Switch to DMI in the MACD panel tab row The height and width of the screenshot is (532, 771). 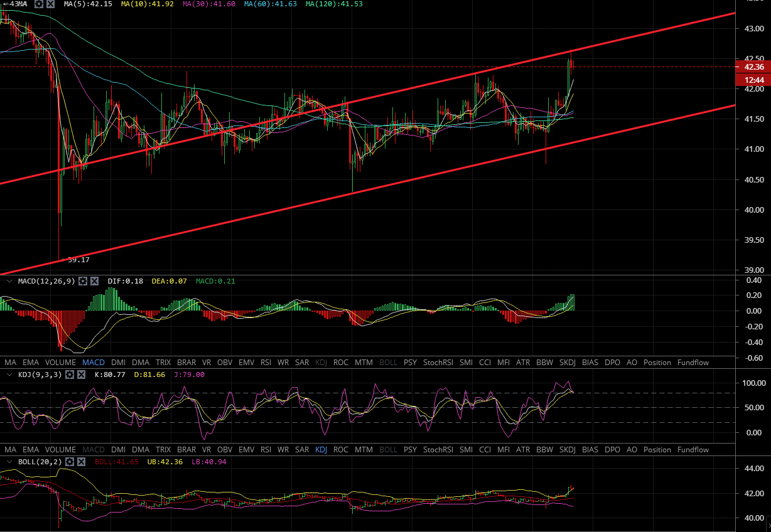118,363
